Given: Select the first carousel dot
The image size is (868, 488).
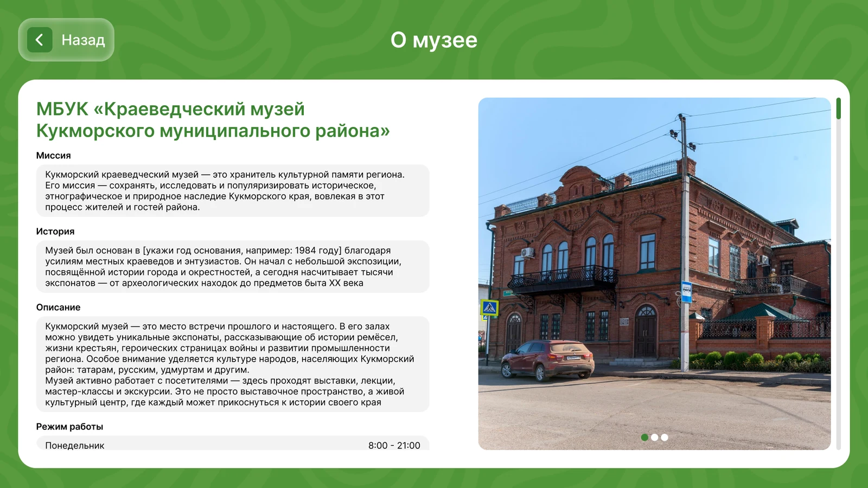Looking at the screenshot, I should (644, 437).
